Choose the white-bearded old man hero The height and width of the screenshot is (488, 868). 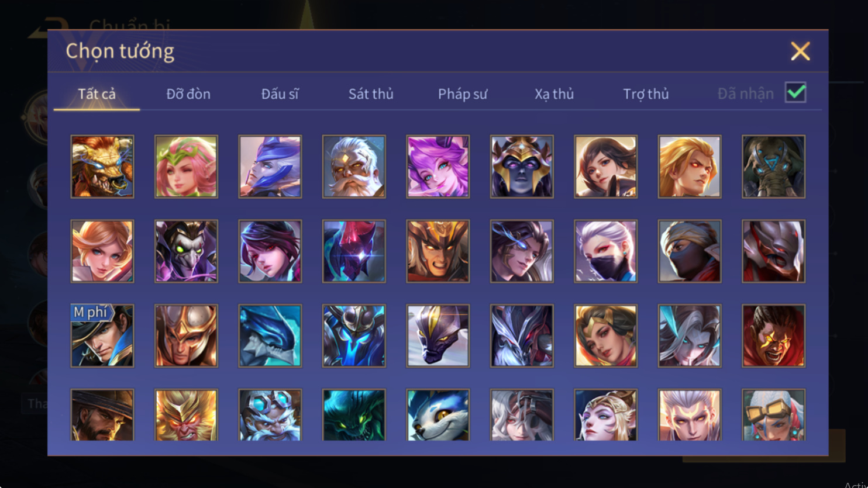[354, 167]
